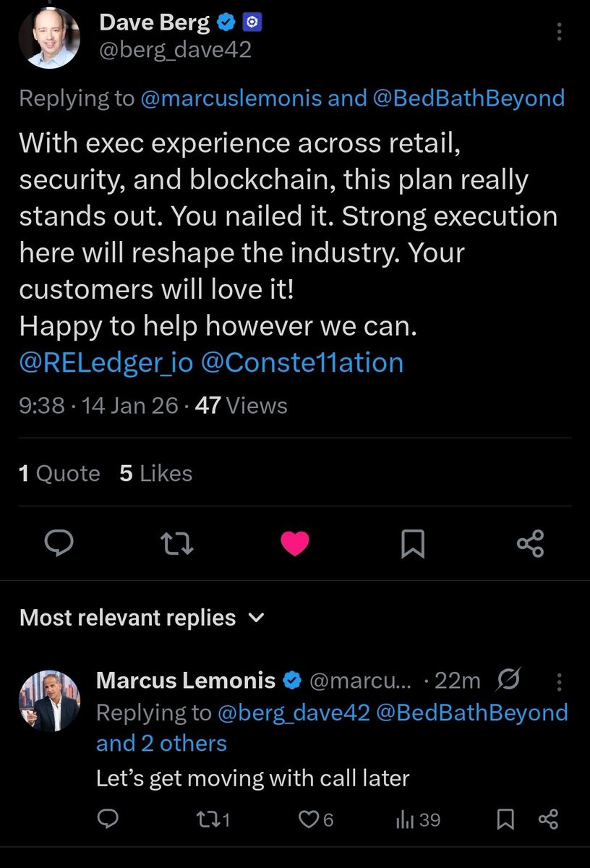The height and width of the screenshot is (868, 590).
Task: Reply to Marcus Lemonis's comment
Action: click(x=108, y=820)
